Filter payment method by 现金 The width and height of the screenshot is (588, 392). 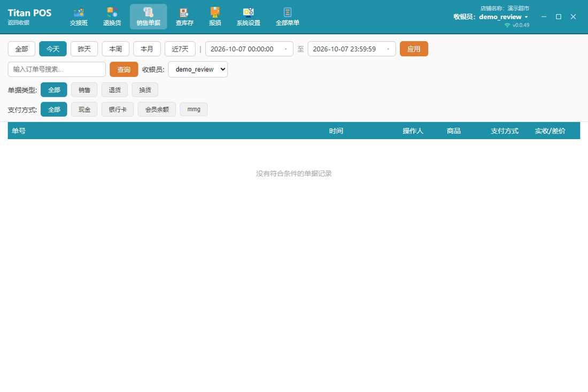click(x=84, y=109)
